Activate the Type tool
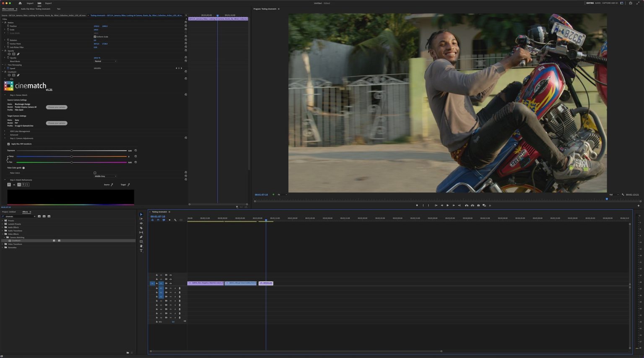The width and height of the screenshot is (644, 358). (x=141, y=251)
